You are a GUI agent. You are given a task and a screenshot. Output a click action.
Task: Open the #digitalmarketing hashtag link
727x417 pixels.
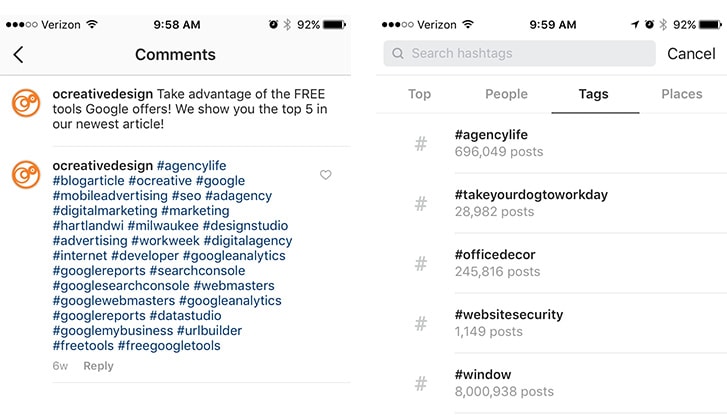coord(104,211)
